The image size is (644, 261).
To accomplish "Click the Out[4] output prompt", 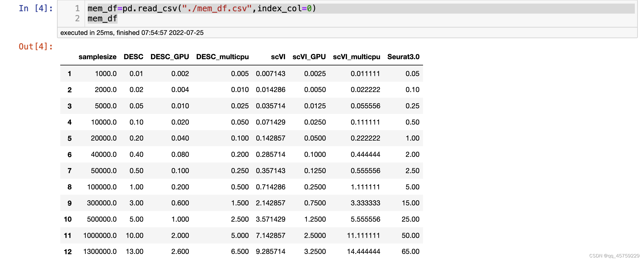I will pyautogui.click(x=36, y=47).
